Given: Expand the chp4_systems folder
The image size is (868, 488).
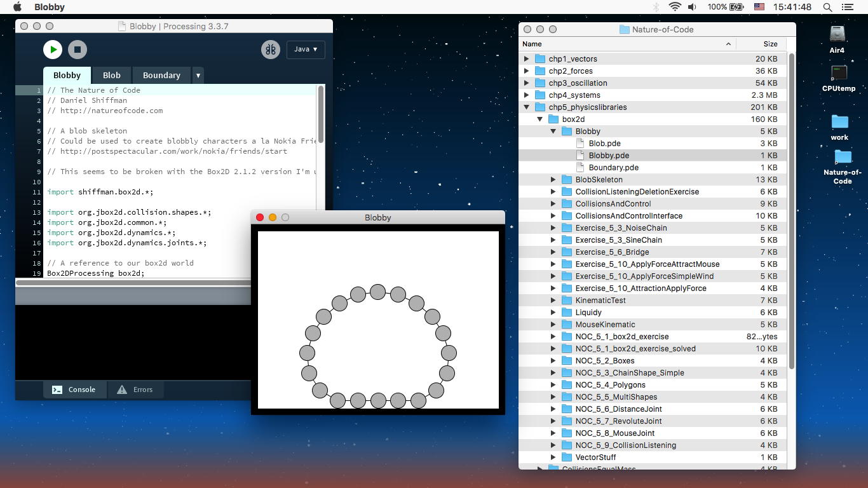Looking at the screenshot, I should [526, 95].
